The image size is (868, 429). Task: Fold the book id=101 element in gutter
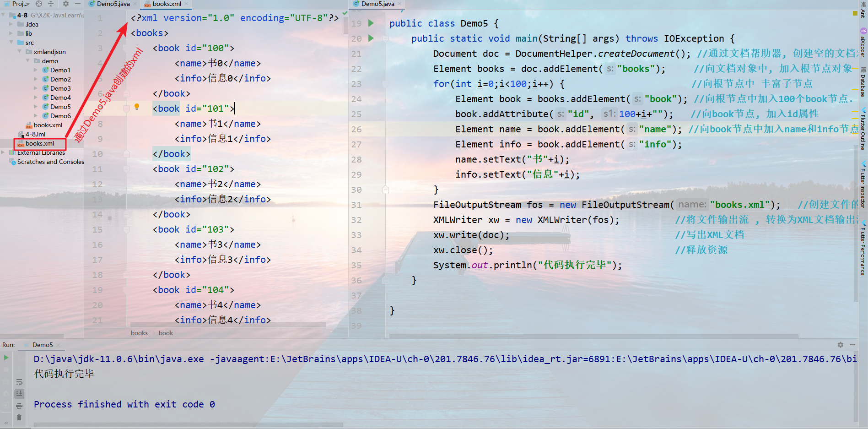(x=126, y=109)
